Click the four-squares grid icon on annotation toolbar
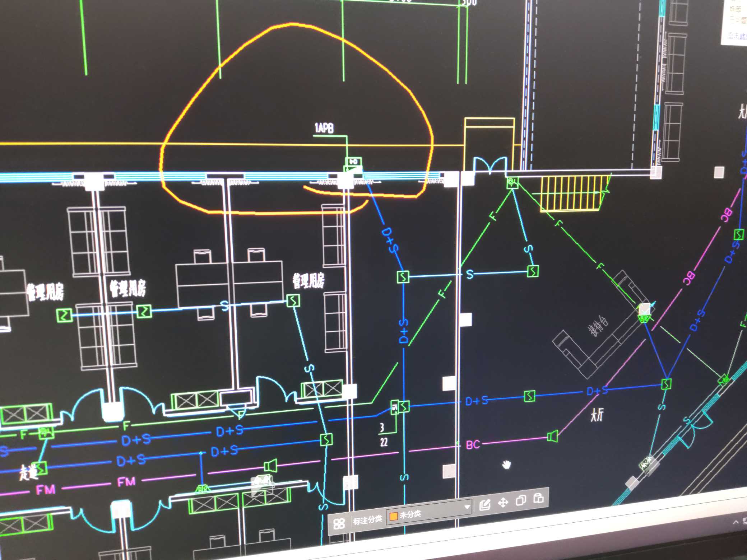This screenshot has width=747, height=560. click(x=339, y=524)
